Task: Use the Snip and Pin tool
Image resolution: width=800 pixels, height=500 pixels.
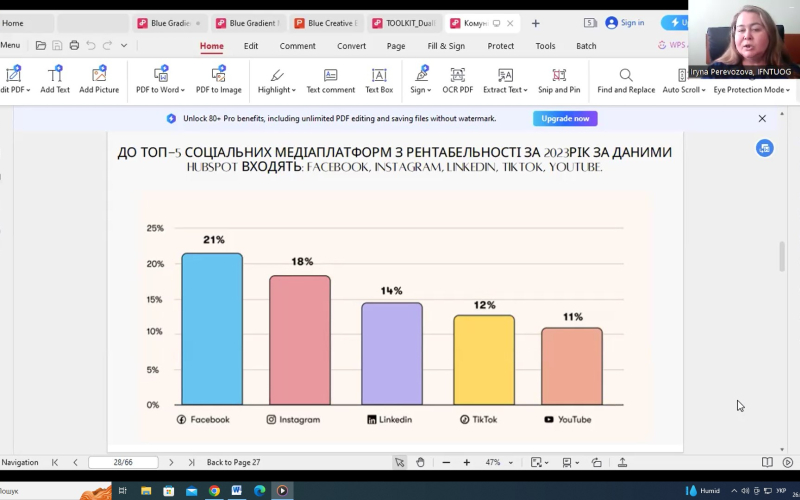Action: pyautogui.click(x=559, y=80)
